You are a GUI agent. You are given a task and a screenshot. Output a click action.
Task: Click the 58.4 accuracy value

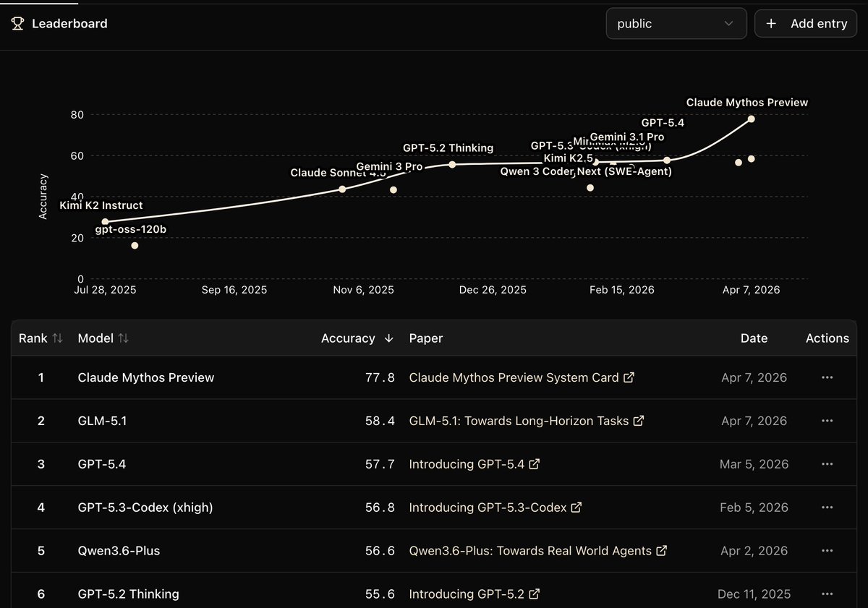pos(380,421)
